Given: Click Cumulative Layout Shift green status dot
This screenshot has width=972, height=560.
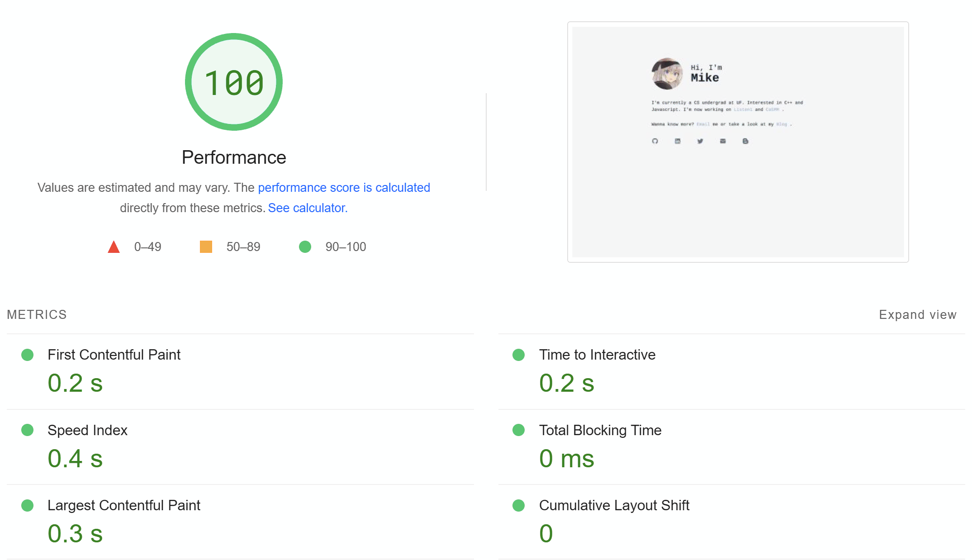Looking at the screenshot, I should pyautogui.click(x=518, y=506).
